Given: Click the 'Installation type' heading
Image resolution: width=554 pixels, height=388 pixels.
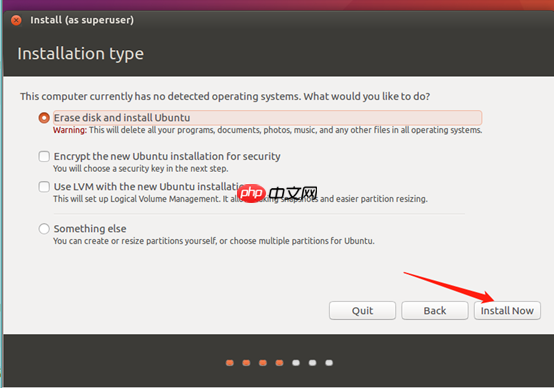Looking at the screenshot, I should [81, 54].
